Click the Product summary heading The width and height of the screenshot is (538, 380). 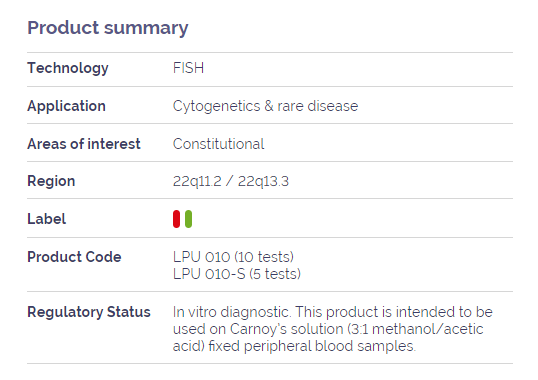108,28
